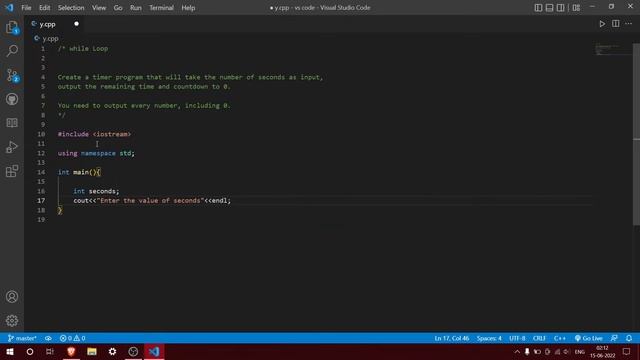The height and width of the screenshot is (360, 640).
Task: Toggle bottom panel layout icon
Action: pos(549,8)
